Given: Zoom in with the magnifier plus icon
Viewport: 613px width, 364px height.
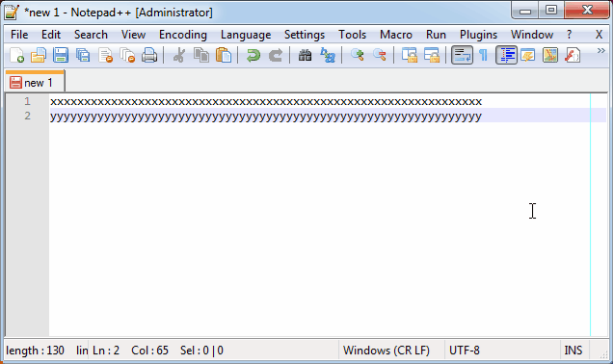Looking at the screenshot, I should click(357, 55).
